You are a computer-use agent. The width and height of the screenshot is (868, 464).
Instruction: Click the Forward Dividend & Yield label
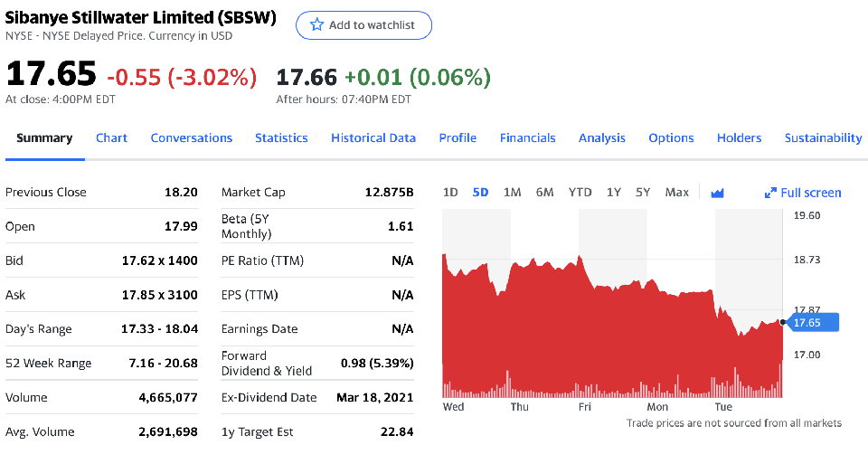pos(267,364)
